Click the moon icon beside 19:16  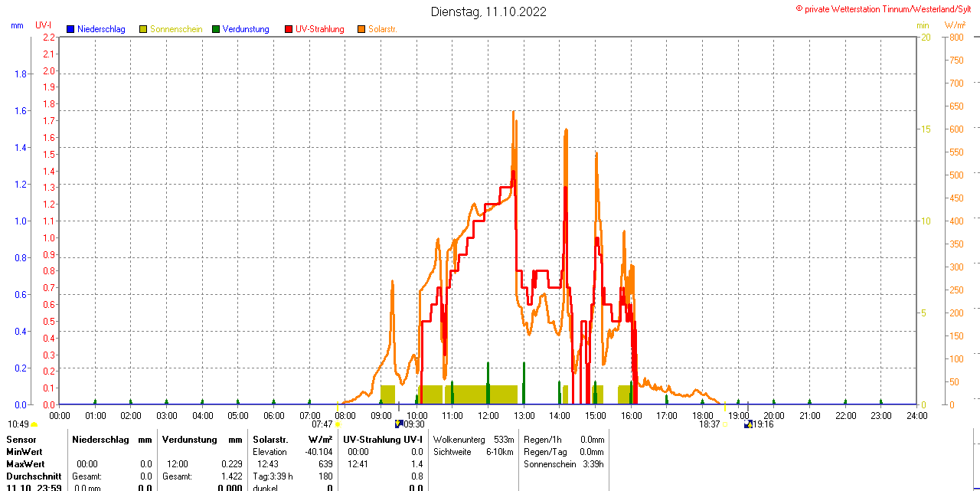(x=748, y=424)
